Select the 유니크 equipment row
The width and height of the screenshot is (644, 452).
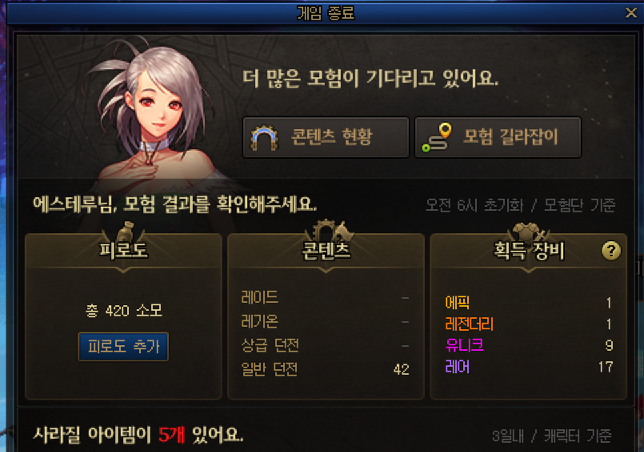529,345
